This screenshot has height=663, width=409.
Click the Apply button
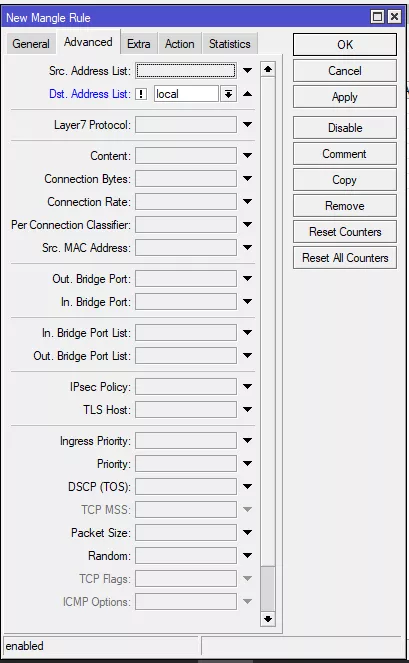pyautogui.click(x=345, y=97)
